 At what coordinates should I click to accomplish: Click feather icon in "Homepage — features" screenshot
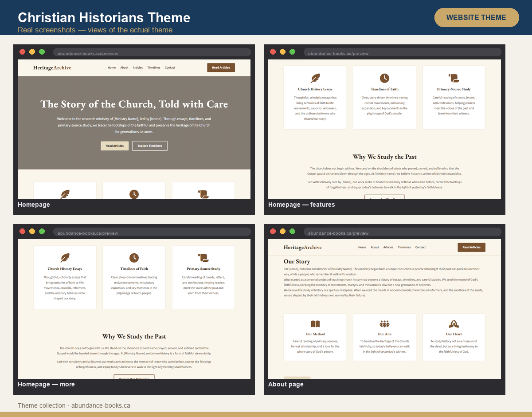point(315,78)
